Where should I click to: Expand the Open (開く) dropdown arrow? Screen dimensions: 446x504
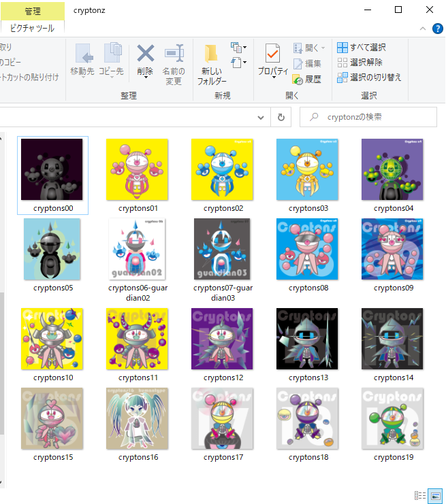pyautogui.click(x=323, y=48)
